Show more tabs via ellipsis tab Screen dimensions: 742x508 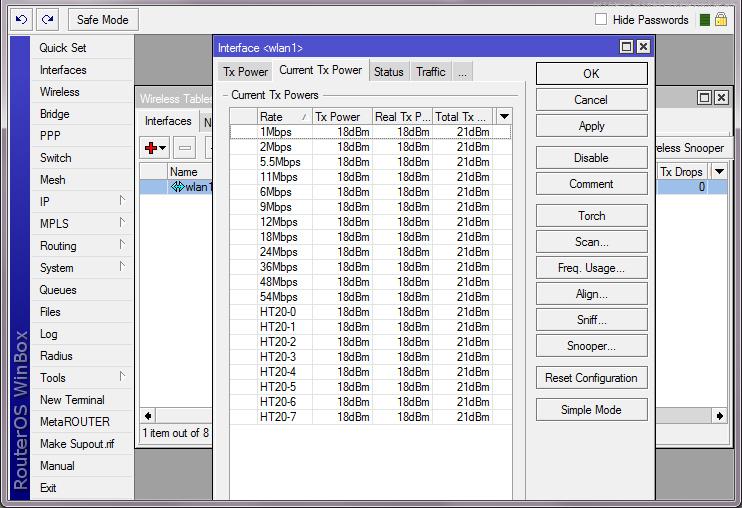pos(462,72)
